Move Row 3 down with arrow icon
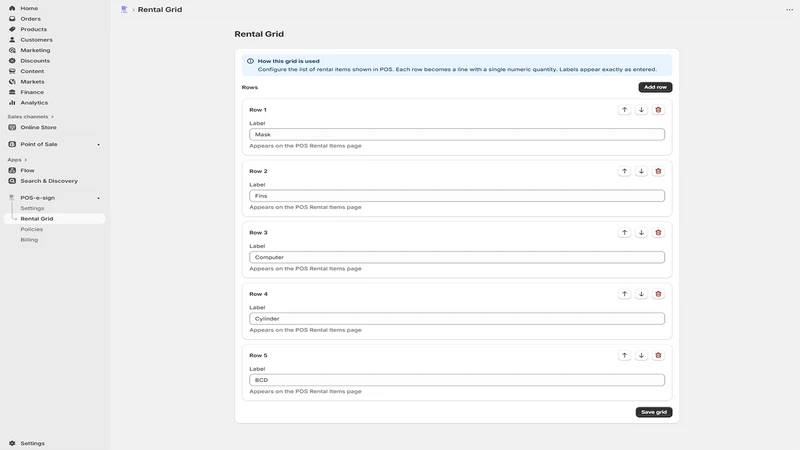 point(641,232)
